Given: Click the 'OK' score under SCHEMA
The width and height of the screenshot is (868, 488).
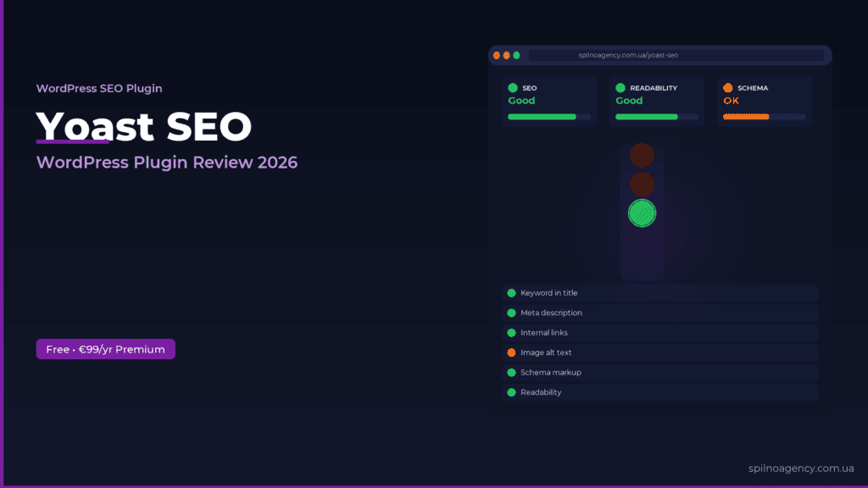Looking at the screenshot, I should pos(732,101).
